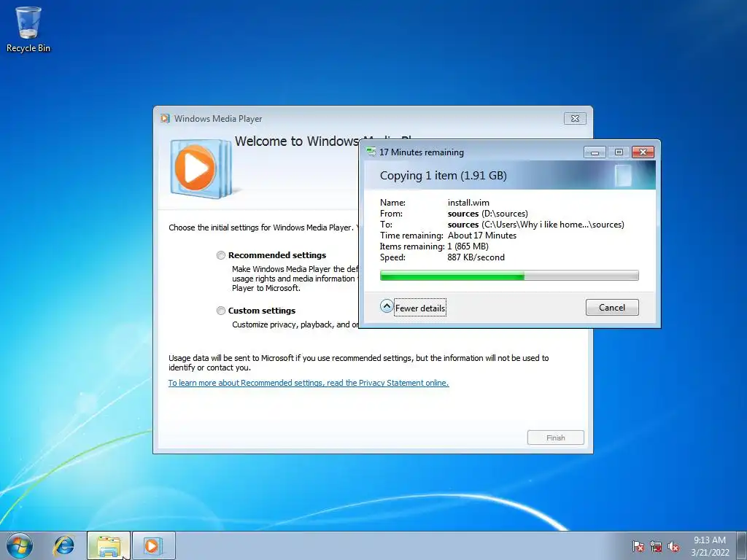Click the copy dialog title bar icon
747x560 pixels.
point(371,152)
